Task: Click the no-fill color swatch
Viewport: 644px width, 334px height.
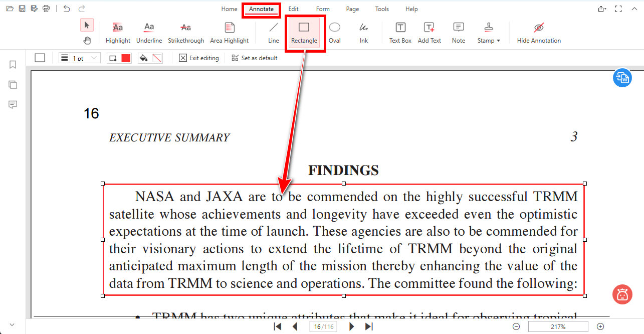Action: coord(157,58)
